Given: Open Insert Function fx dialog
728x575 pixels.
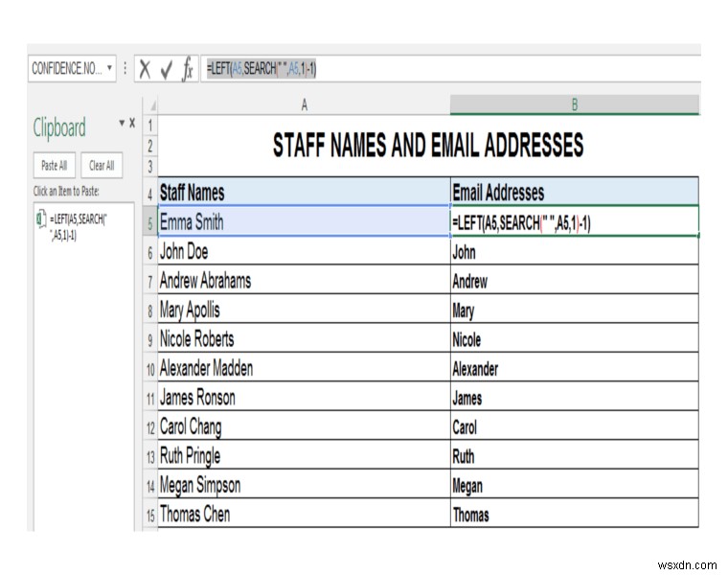Looking at the screenshot, I should 187,69.
